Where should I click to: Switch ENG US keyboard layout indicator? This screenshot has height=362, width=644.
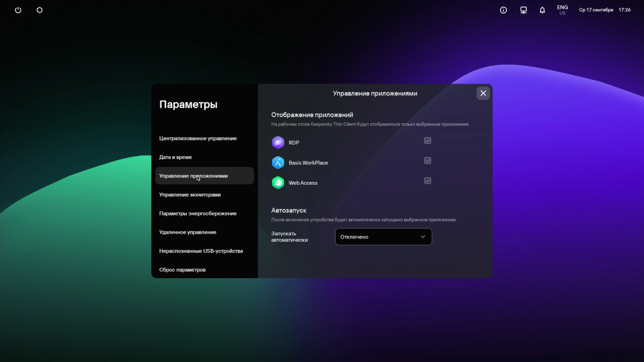tap(562, 10)
